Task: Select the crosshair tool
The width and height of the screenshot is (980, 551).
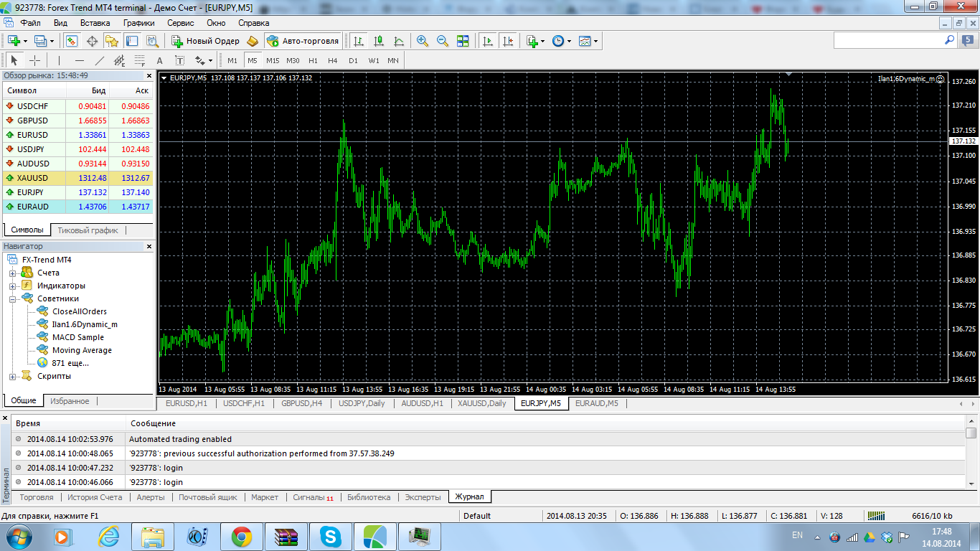Action: click(34, 60)
